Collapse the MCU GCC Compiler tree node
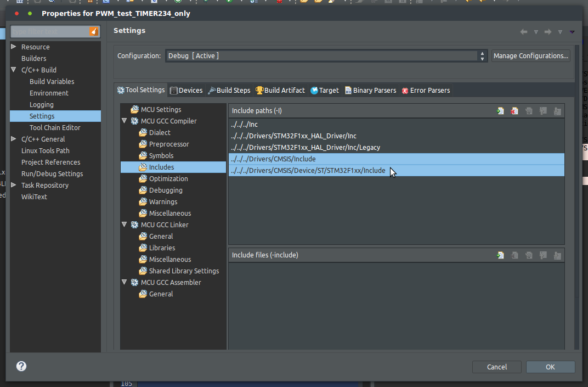The width and height of the screenshot is (588, 387). pyautogui.click(x=125, y=121)
